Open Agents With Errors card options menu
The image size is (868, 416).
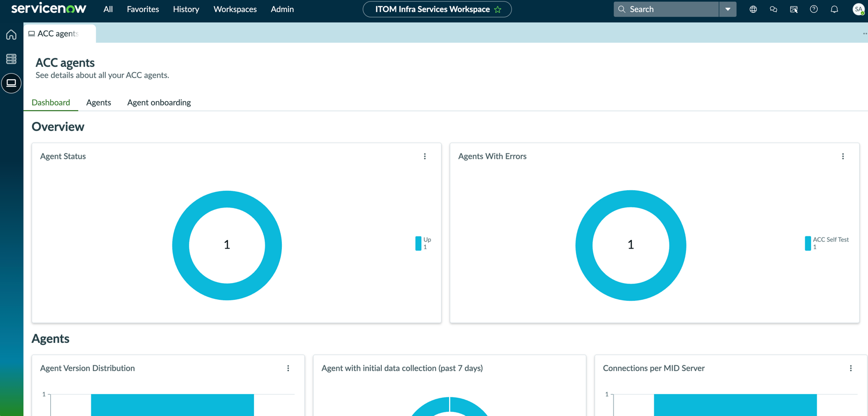(843, 156)
